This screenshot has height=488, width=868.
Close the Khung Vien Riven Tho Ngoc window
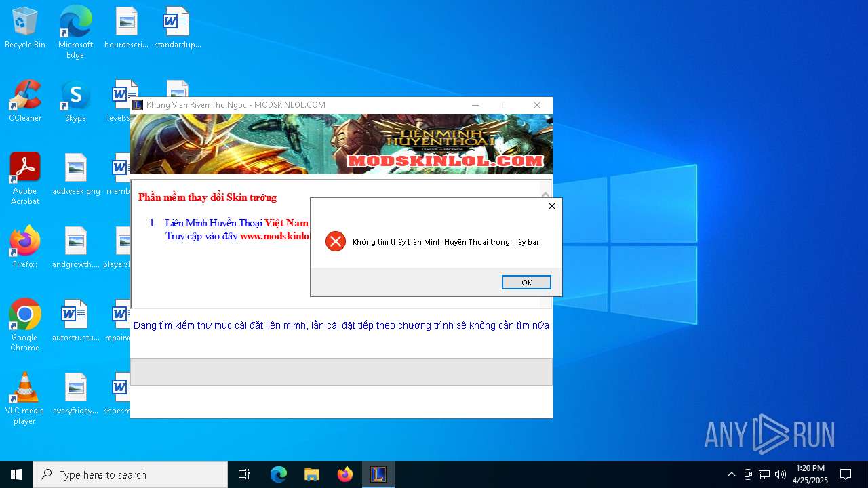[537, 105]
